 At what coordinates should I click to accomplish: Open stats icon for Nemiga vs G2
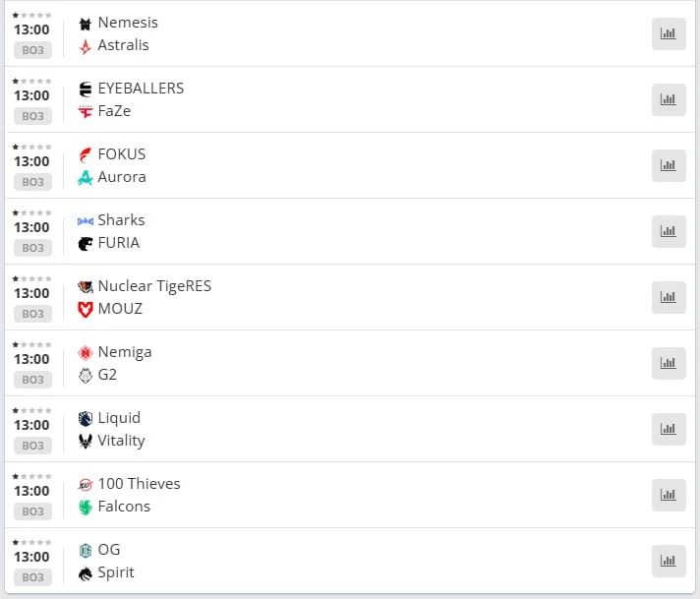[x=669, y=363]
